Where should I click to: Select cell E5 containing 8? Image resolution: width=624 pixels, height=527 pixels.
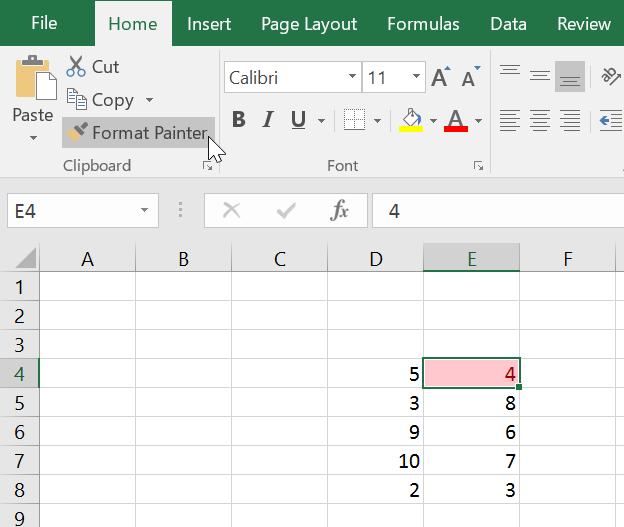click(x=472, y=402)
